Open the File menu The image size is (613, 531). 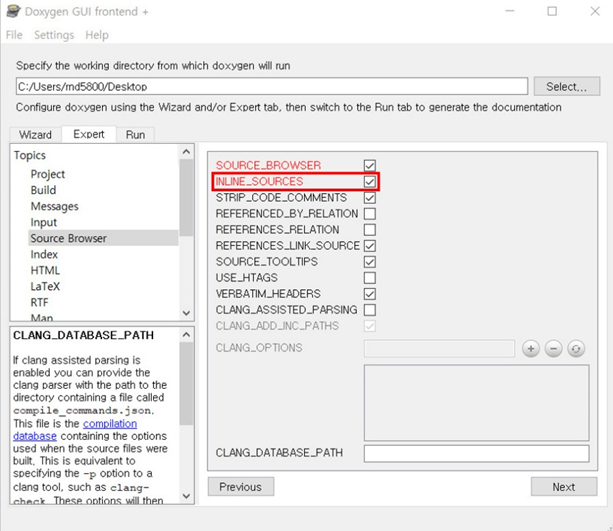(x=14, y=35)
